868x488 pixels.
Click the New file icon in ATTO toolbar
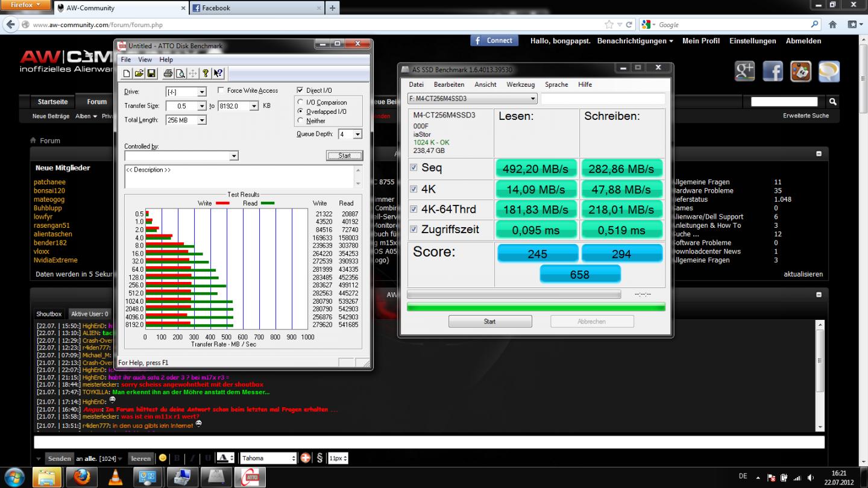pyautogui.click(x=127, y=74)
